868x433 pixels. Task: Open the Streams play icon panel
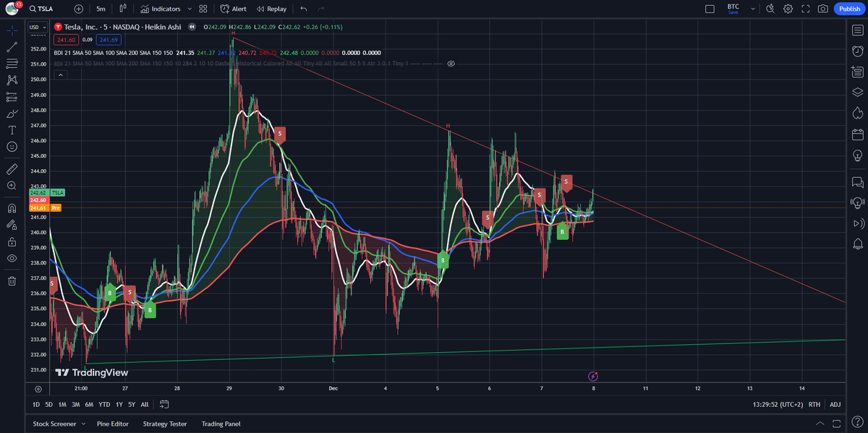click(858, 223)
